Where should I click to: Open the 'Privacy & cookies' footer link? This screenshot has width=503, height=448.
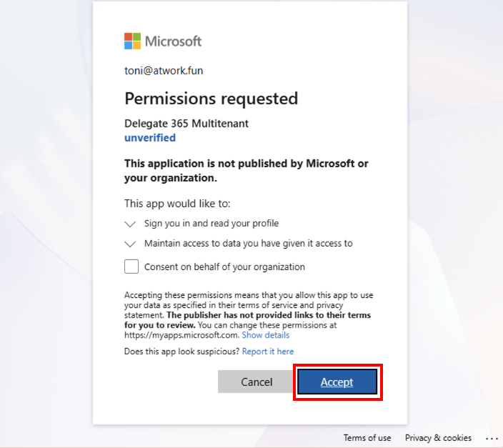(x=438, y=438)
